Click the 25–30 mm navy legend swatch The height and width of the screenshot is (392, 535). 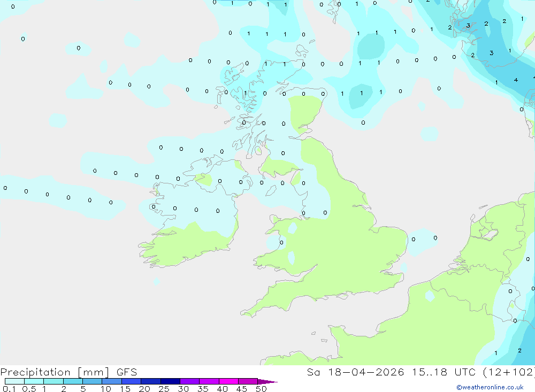[x=170, y=381]
